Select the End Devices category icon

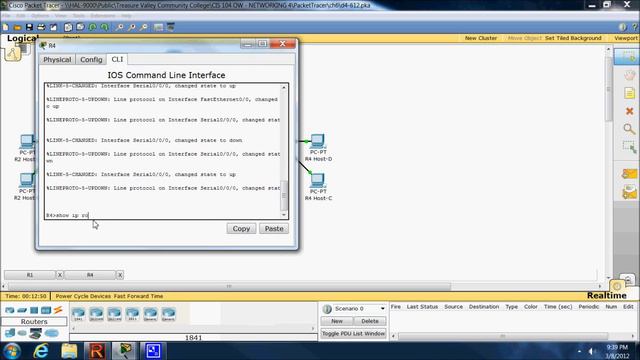click(x=9, y=333)
